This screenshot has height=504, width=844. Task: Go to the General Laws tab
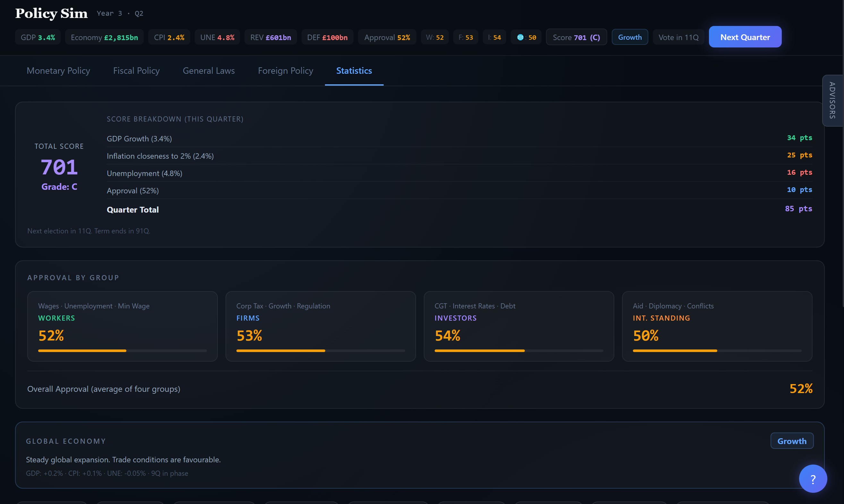209,71
